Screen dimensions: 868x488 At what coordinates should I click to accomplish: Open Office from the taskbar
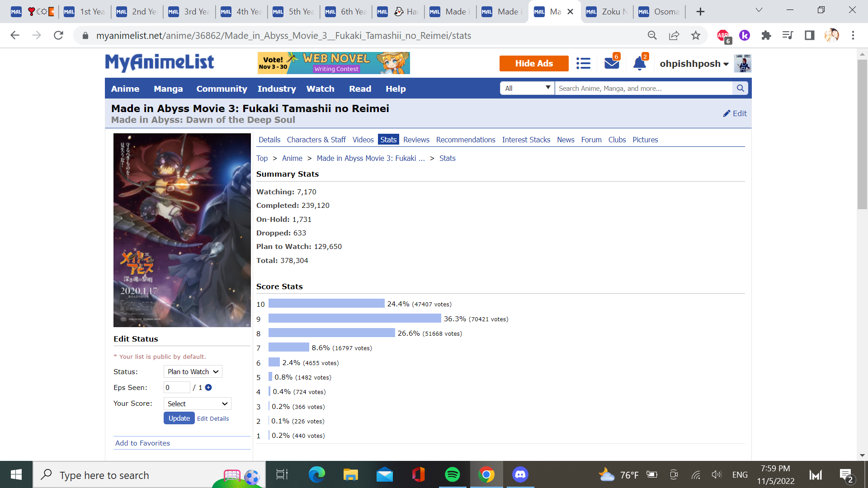[x=419, y=474]
